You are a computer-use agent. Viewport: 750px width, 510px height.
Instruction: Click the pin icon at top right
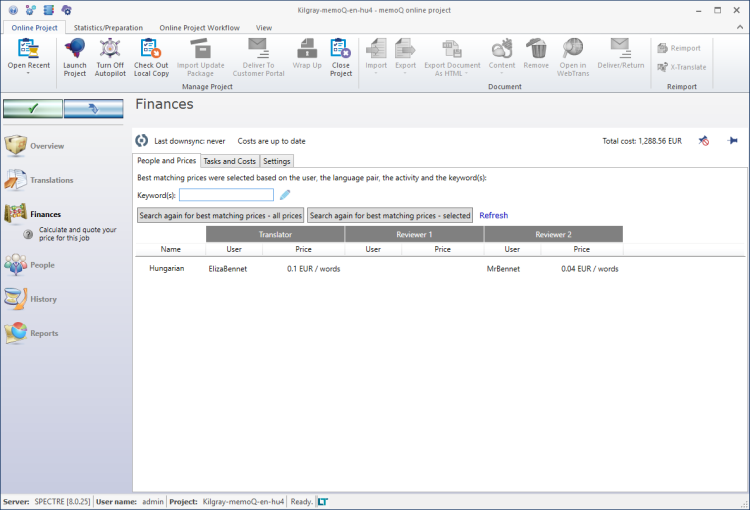click(732, 141)
